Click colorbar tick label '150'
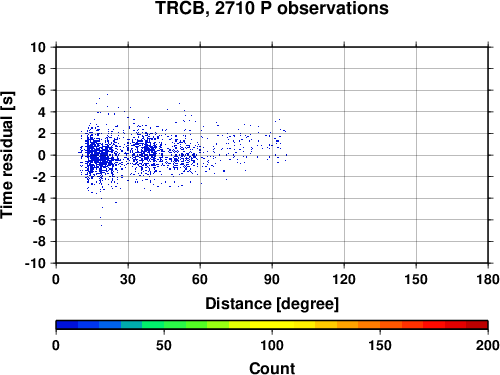The image size is (500, 375). click(x=380, y=345)
